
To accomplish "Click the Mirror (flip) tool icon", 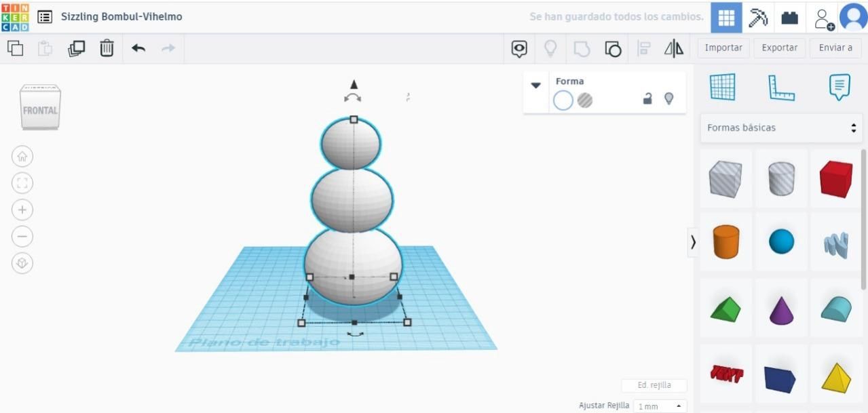I will [x=673, y=48].
